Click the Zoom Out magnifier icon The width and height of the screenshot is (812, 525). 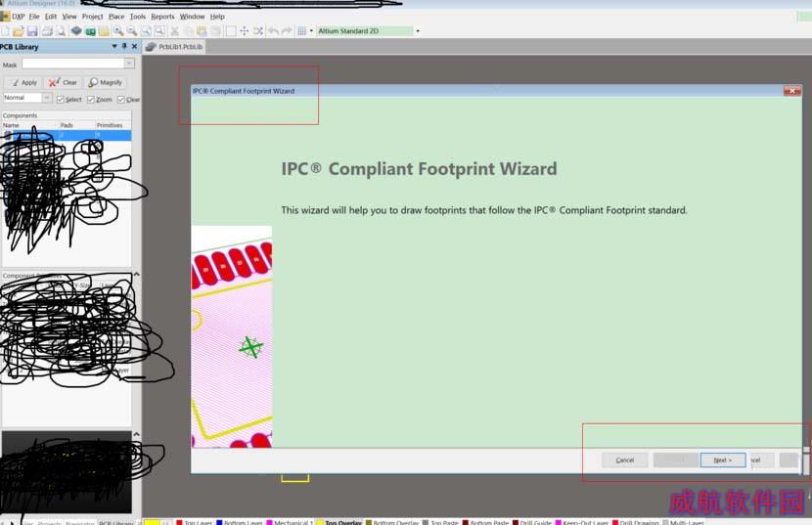point(132,31)
